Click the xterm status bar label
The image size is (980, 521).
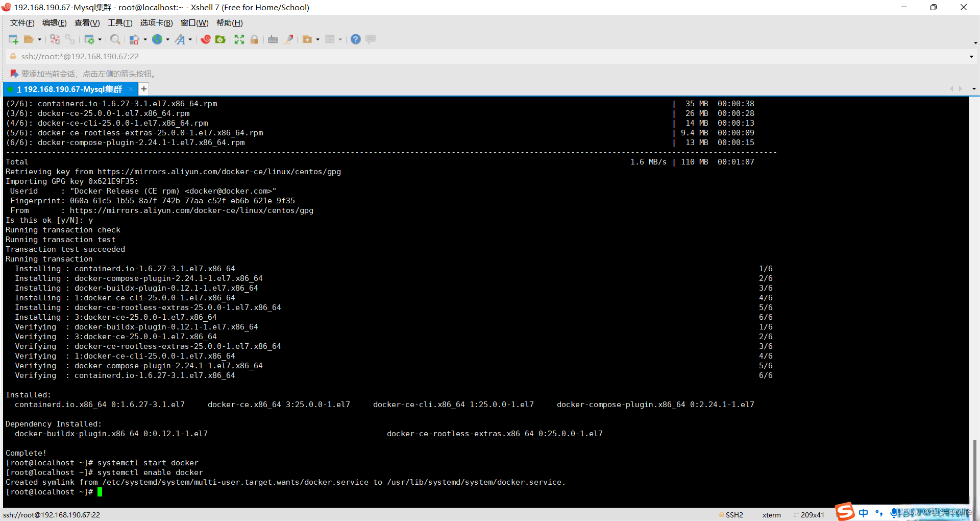click(x=771, y=515)
